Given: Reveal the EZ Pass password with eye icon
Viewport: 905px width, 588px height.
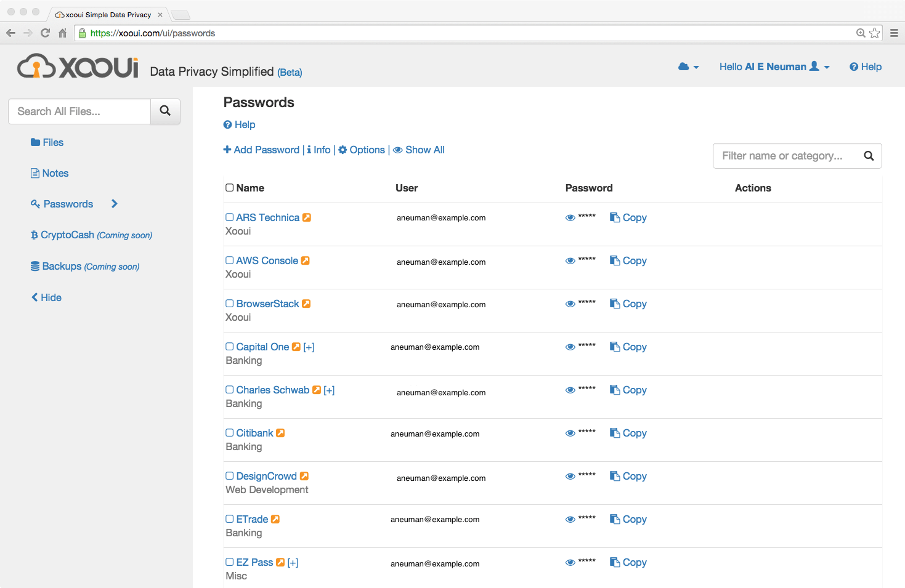Looking at the screenshot, I should click(x=570, y=563).
